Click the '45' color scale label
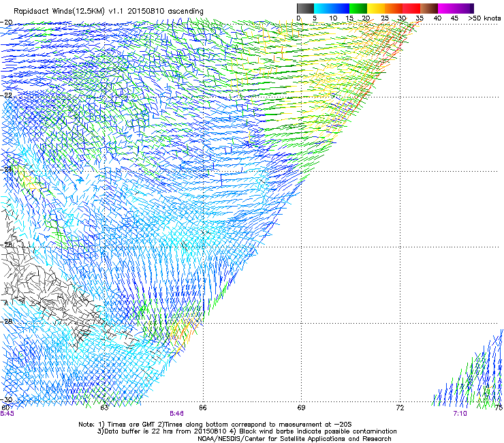The height and width of the screenshot is (443, 504). (x=454, y=18)
